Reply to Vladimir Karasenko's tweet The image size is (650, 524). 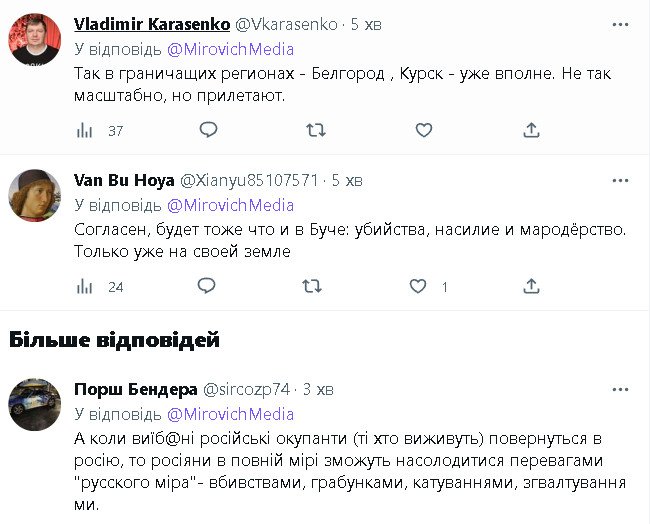(208, 130)
